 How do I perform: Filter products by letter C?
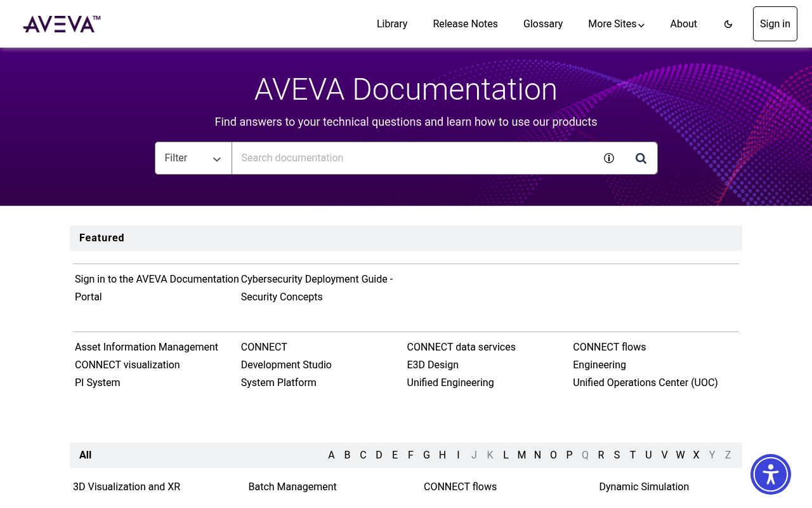tap(363, 455)
